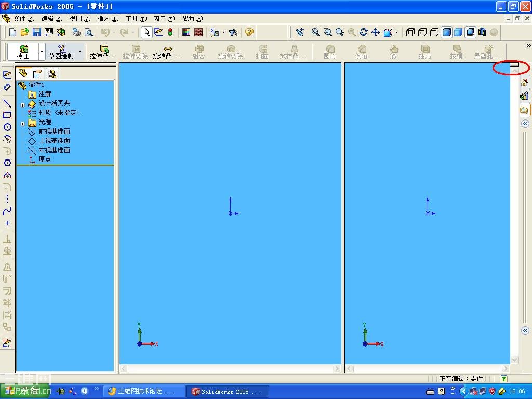532x399 pixels.
Task: Open the design library icon in task pane
Action: pyautogui.click(x=525, y=96)
